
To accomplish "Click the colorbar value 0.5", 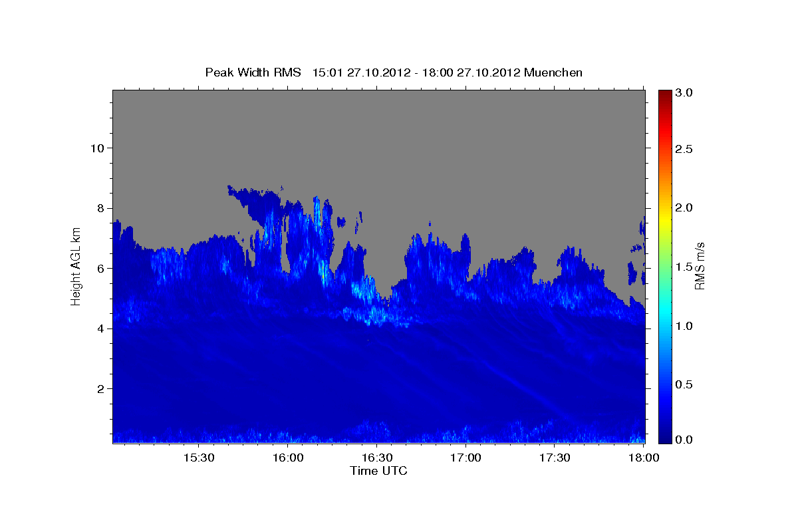I will (684, 386).
